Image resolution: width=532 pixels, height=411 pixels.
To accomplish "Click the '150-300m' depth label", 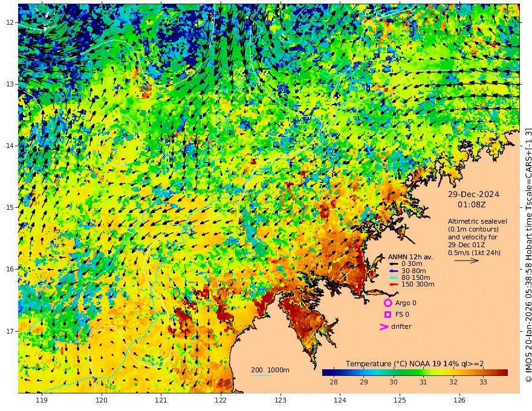I will tap(418, 284).
